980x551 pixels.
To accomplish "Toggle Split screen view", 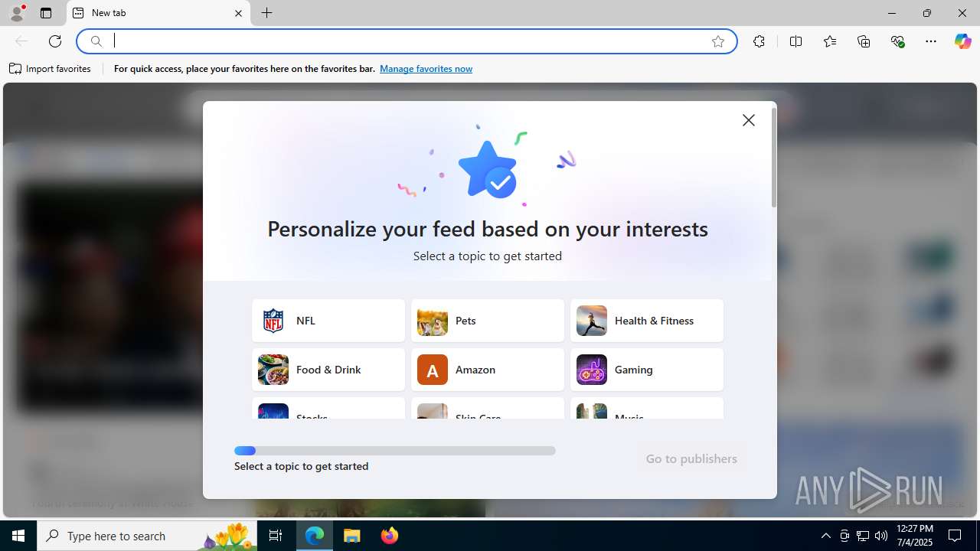I will pos(795,41).
